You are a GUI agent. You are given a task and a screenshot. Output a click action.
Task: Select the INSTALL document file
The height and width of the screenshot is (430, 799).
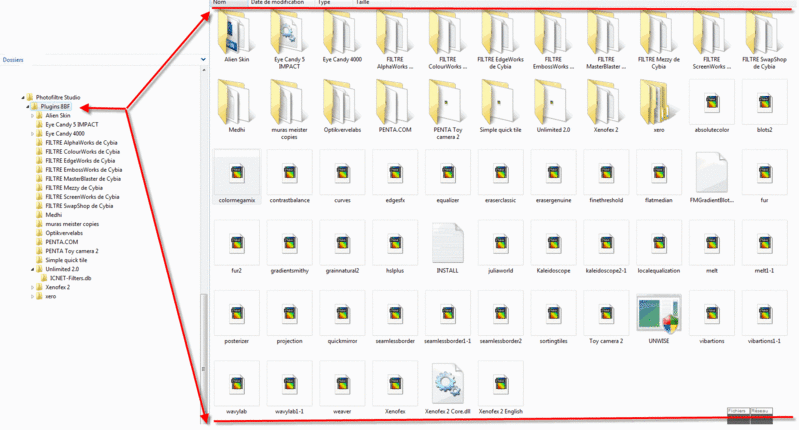point(447,243)
